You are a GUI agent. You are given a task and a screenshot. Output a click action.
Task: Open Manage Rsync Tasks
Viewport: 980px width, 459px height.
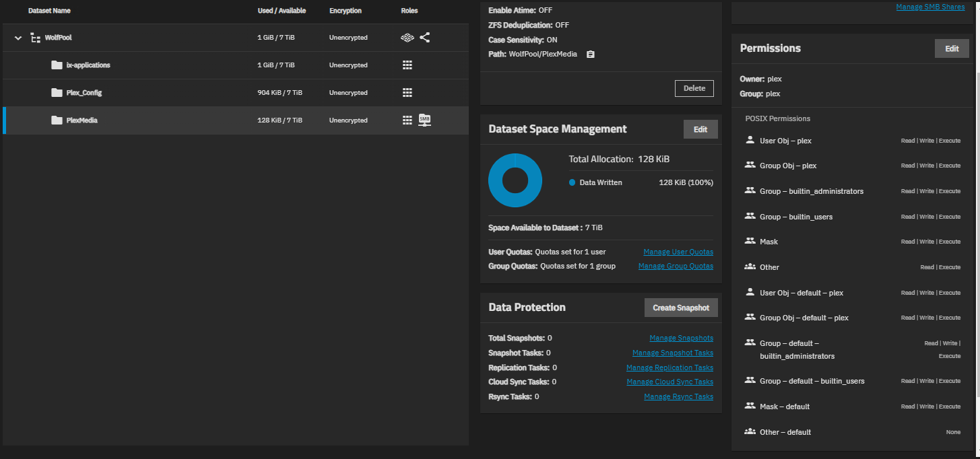pyautogui.click(x=678, y=396)
